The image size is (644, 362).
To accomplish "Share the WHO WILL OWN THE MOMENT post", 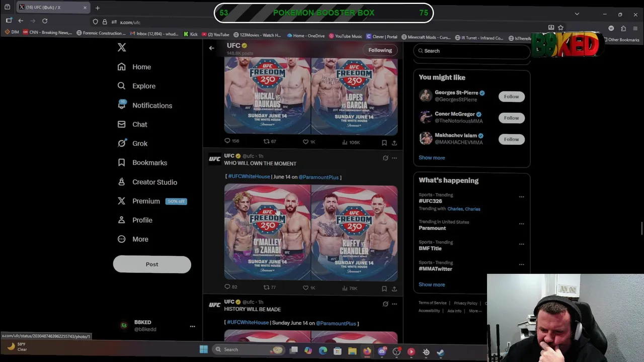I will pos(394,289).
